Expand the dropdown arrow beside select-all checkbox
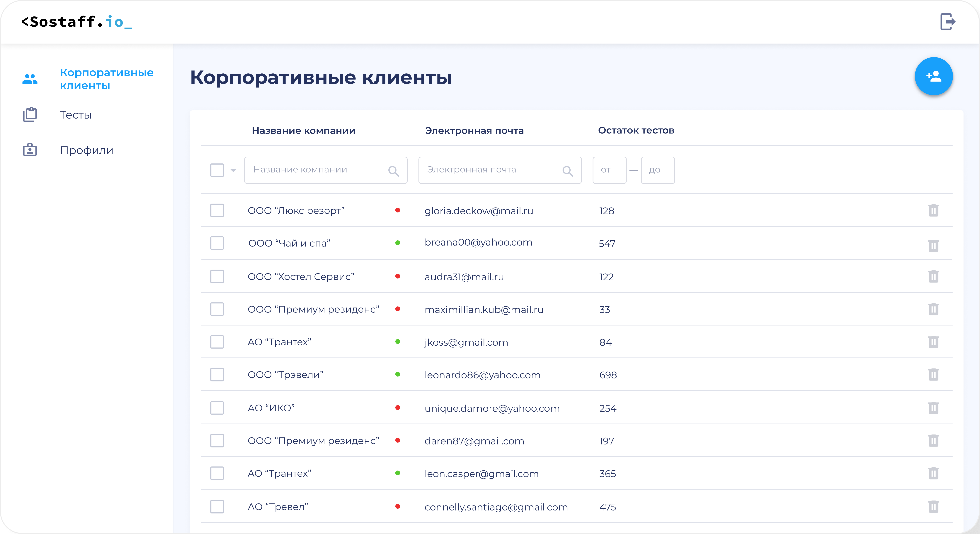 click(233, 170)
